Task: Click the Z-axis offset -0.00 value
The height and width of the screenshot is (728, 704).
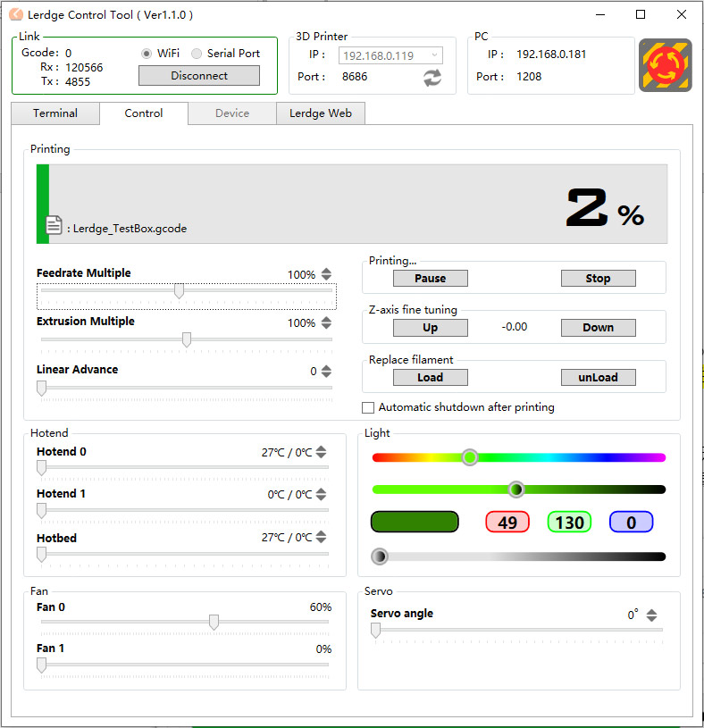Action: tap(514, 327)
